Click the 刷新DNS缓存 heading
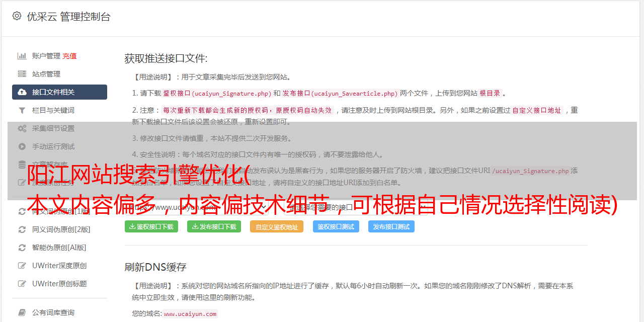 tap(155, 267)
